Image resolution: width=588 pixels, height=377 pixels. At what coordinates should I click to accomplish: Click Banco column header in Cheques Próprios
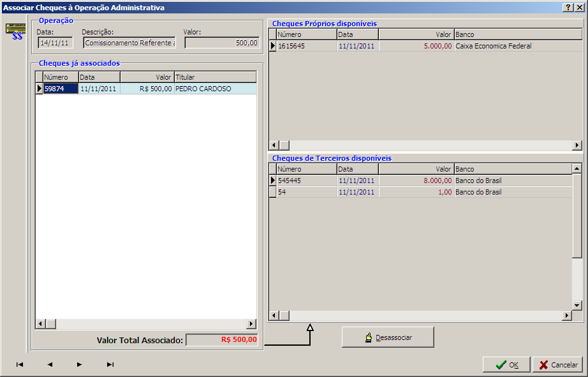pos(517,34)
